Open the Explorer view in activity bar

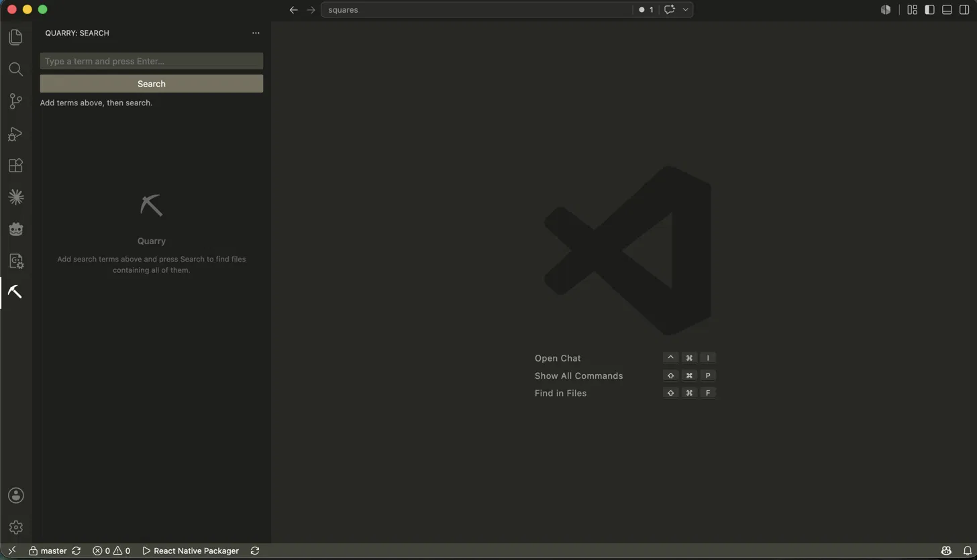[15, 37]
